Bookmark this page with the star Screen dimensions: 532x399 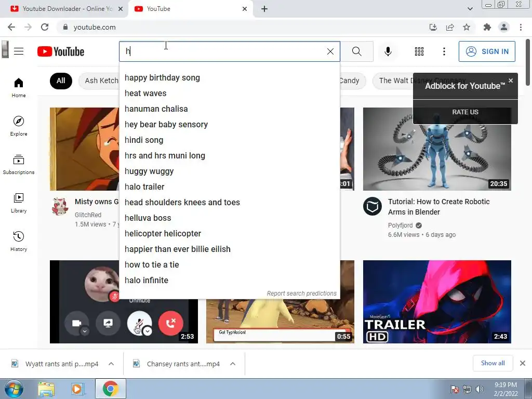click(x=467, y=27)
